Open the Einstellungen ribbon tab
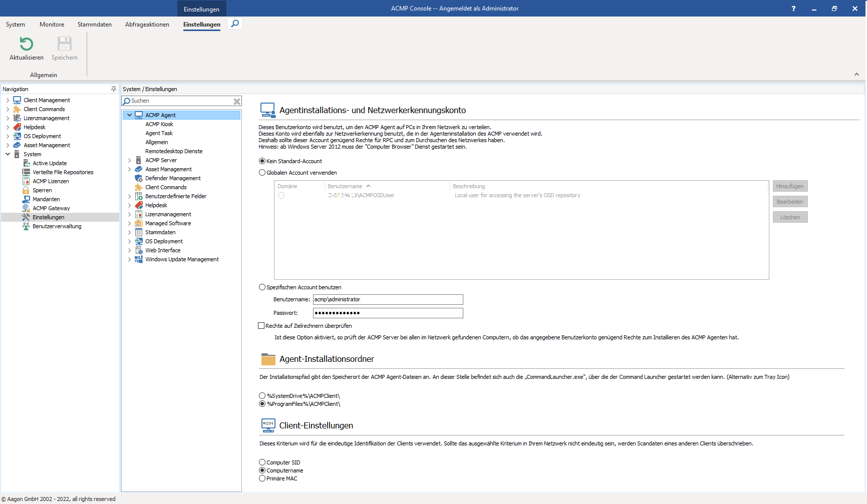This screenshot has width=867, height=504. (x=202, y=25)
